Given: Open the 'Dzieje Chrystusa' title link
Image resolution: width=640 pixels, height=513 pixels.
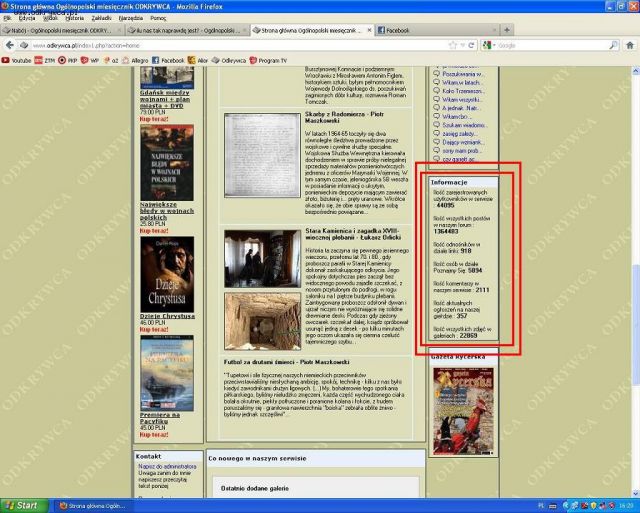Looking at the screenshot, I should point(167,316).
